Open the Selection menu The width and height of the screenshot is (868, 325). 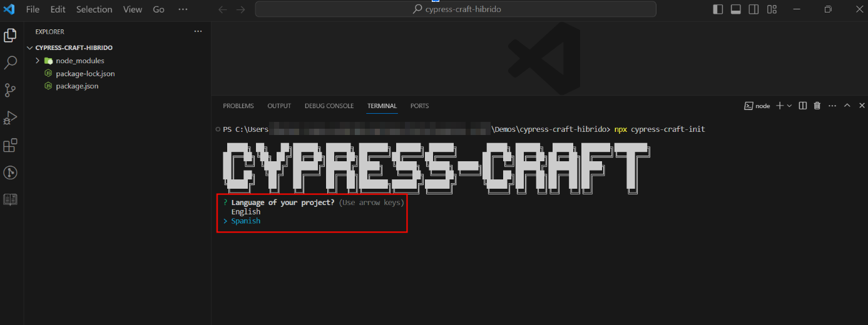click(94, 9)
